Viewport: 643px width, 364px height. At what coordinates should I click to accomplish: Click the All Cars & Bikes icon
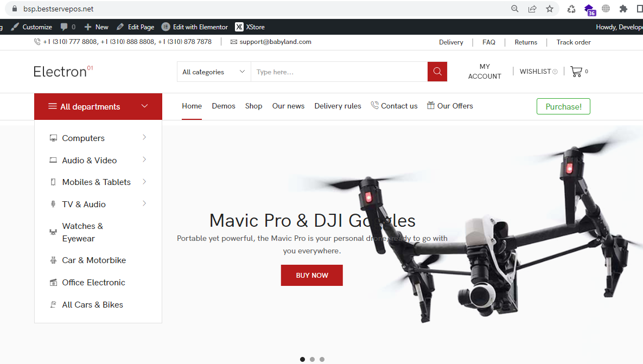[53, 304]
